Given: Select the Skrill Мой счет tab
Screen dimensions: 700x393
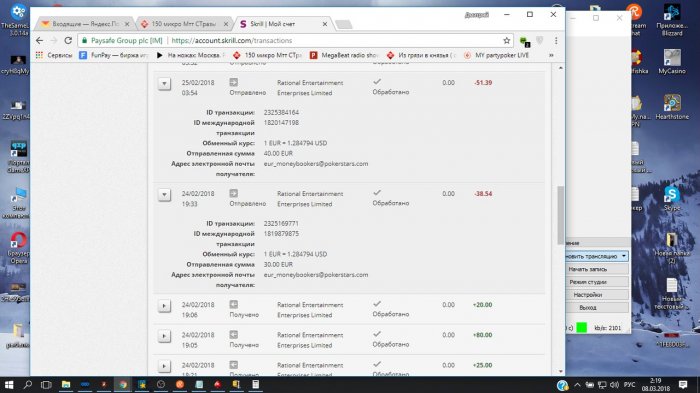Looking at the screenshot, I should (283, 24).
